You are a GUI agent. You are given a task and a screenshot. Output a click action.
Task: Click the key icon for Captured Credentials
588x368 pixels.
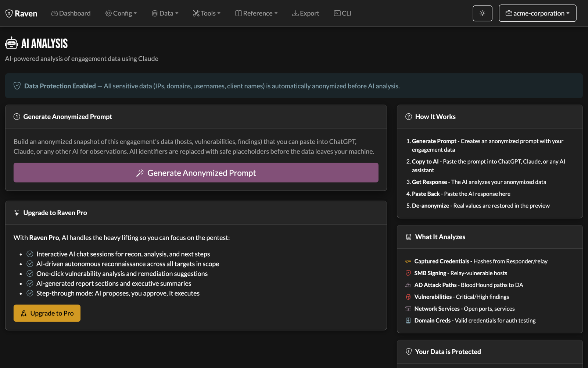click(408, 261)
